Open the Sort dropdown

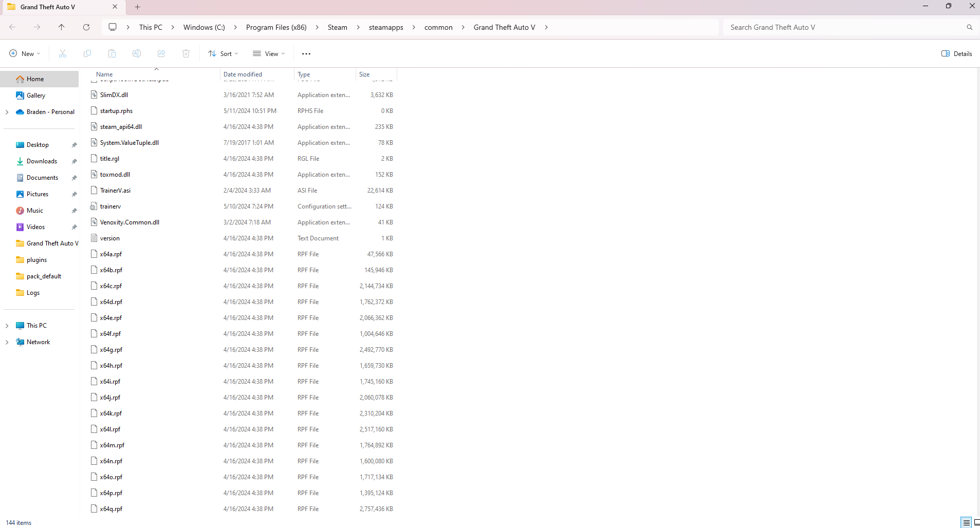pos(223,53)
